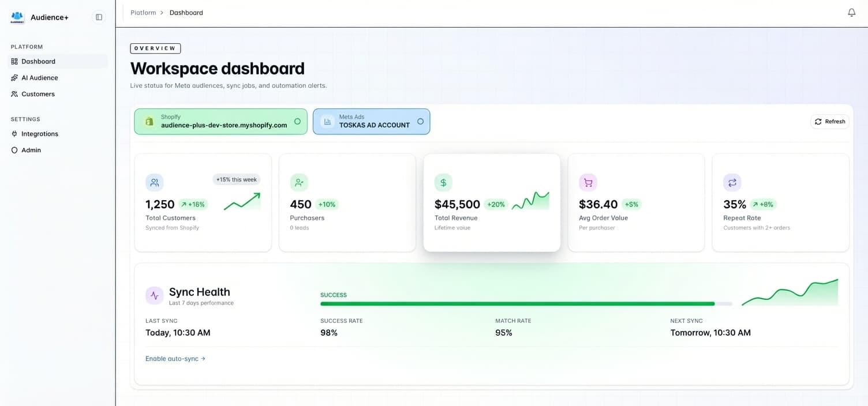Viewport: 868px width, 406px height.
Task: Click the dollar icon on Total Revenue card
Action: point(443,182)
